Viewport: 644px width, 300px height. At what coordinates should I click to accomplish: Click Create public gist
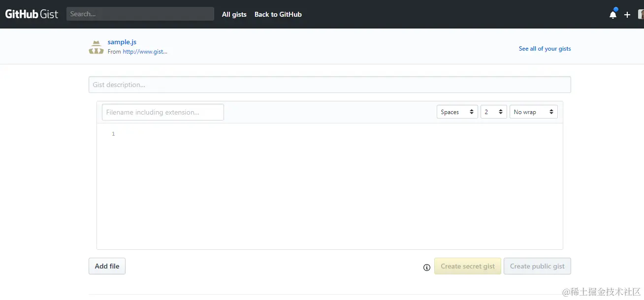click(x=537, y=266)
